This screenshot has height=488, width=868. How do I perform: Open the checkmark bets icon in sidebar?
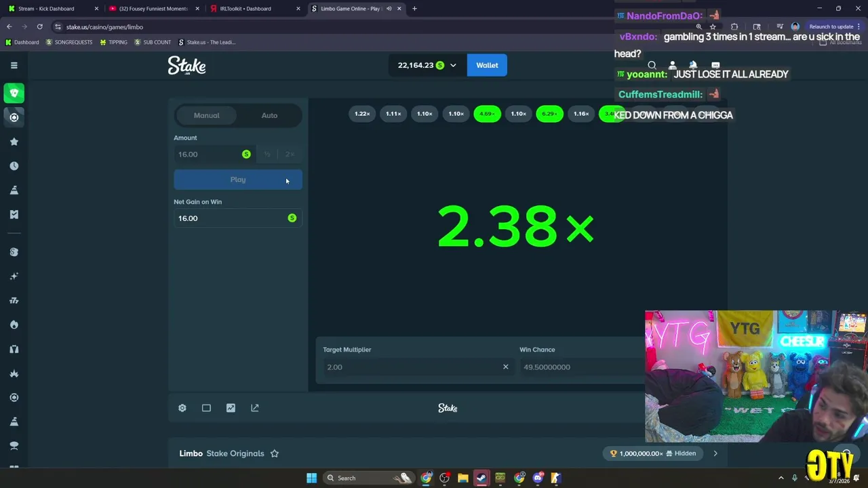pyautogui.click(x=14, y=214)
